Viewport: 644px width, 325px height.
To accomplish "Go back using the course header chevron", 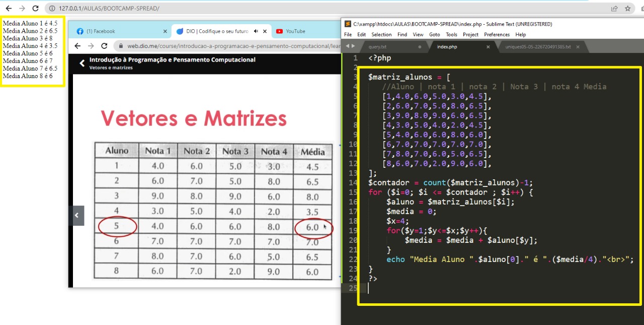I will click(82, 63).
